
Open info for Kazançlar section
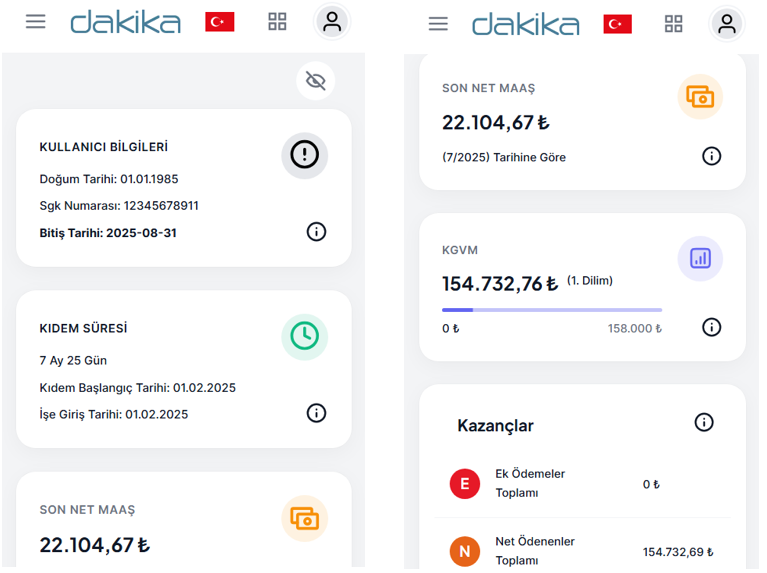[704, 423]
